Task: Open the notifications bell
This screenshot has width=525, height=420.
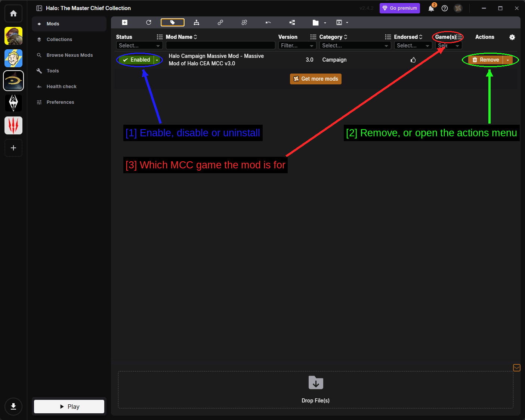Action: [431, 8]
